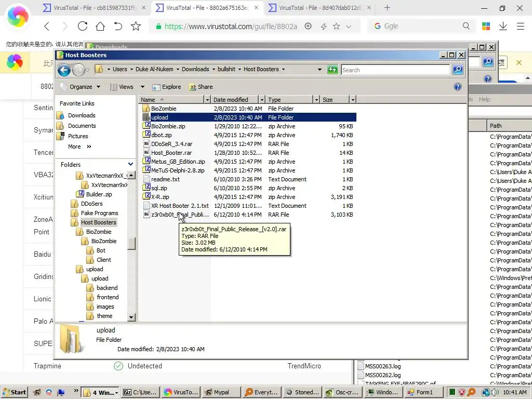Select X-R.zip archive
This screenshot has width=532, height=399.
point(160,197)
